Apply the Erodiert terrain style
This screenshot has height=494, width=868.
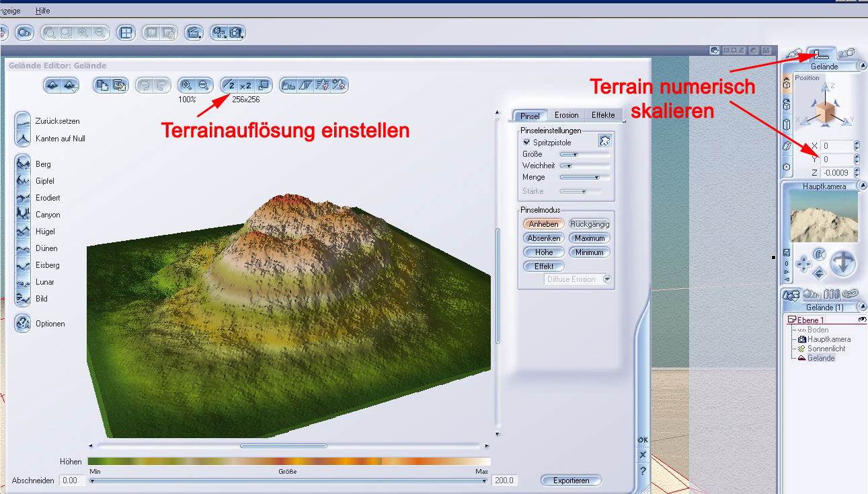tap(24, 198)
